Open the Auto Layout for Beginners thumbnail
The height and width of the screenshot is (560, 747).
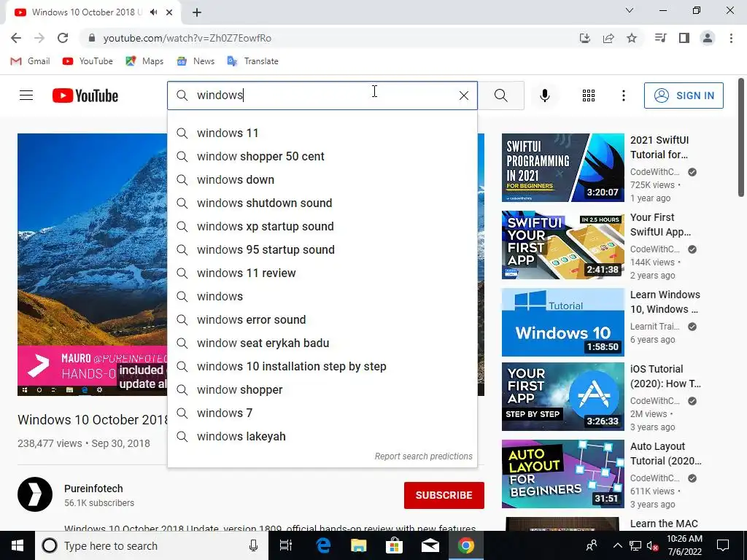coord(562,474)
